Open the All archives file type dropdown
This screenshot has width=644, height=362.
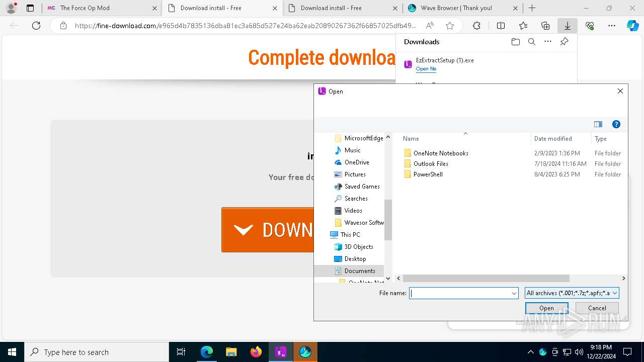[572, 293]
